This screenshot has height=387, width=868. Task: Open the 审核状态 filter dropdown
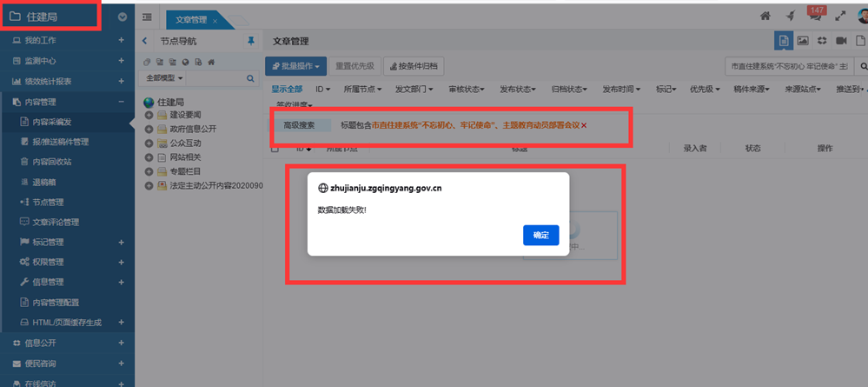[x=467, y=89]
